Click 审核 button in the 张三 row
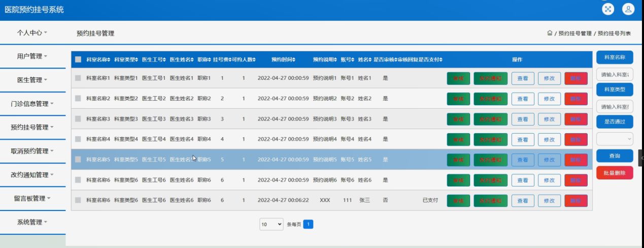The height and width of the screenshot is (248, 644). click(x=458, y=201)
